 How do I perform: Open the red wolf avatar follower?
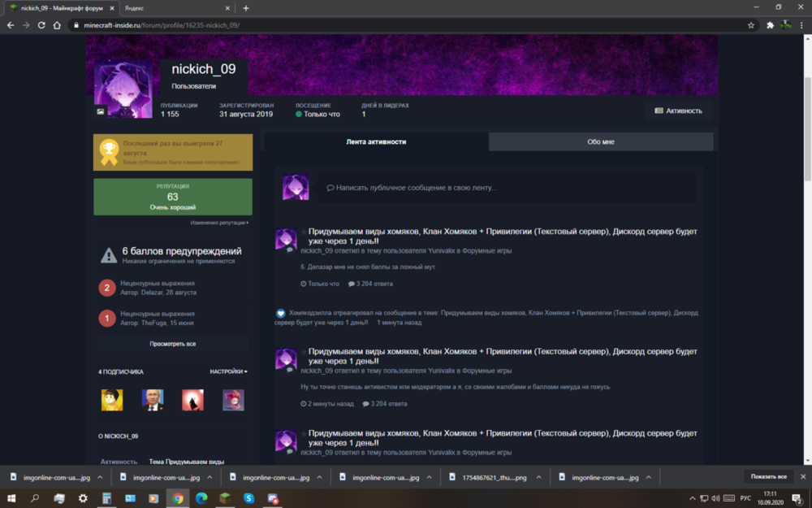click(192, 400)
